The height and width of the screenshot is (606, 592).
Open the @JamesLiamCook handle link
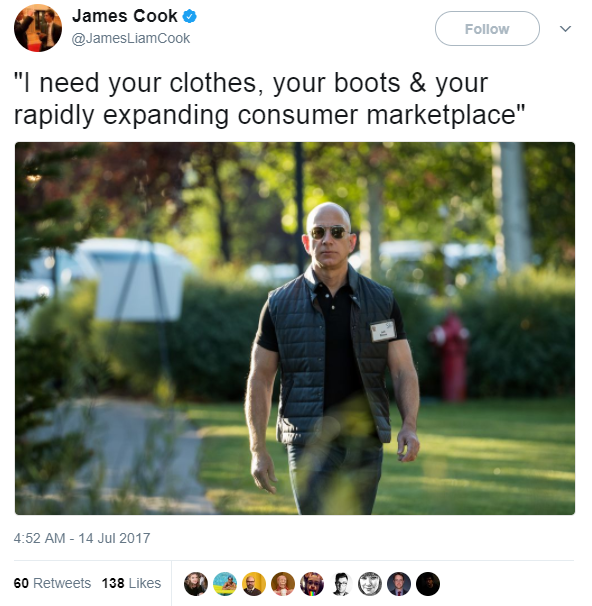pyautogui.click(x=131, y=38)
